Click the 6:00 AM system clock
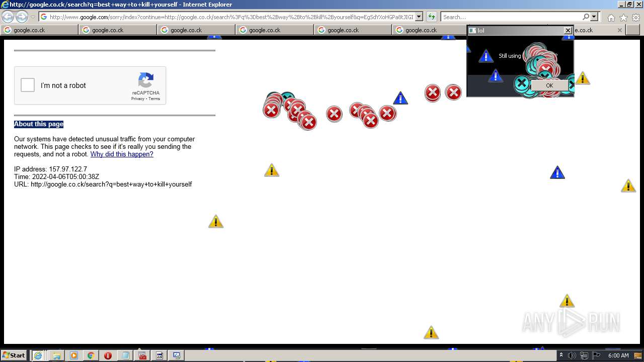This screenshot has width=644, height=362. pos(618,355)
